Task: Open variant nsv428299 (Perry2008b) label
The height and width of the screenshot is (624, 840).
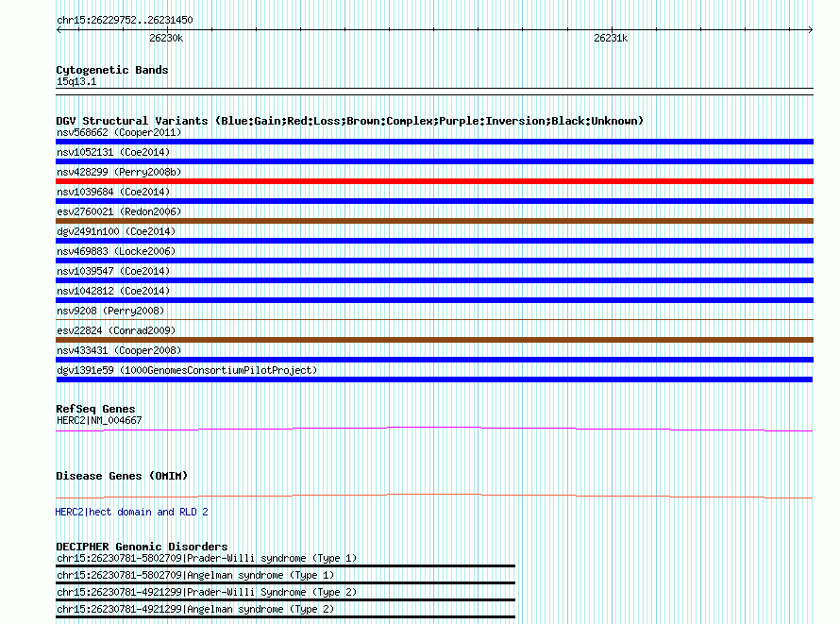Action: tap(119, 172)
